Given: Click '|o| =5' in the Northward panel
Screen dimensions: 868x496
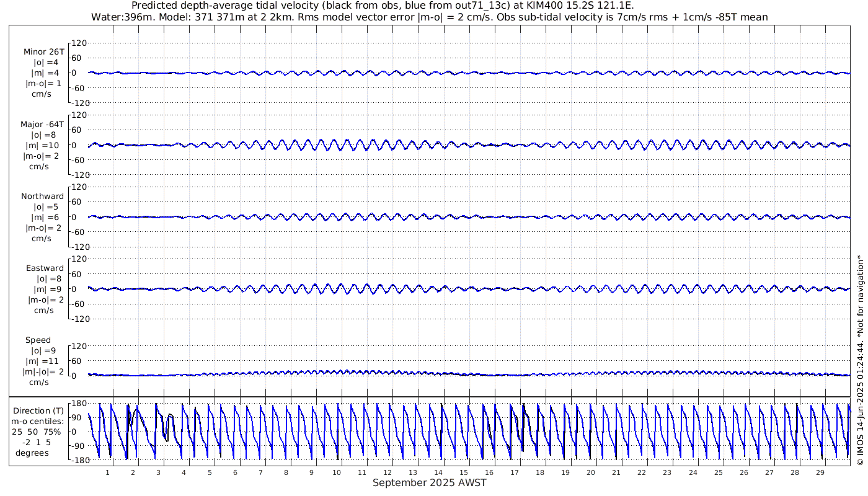Looking at the screenshot, I should [x=46, y=207].
